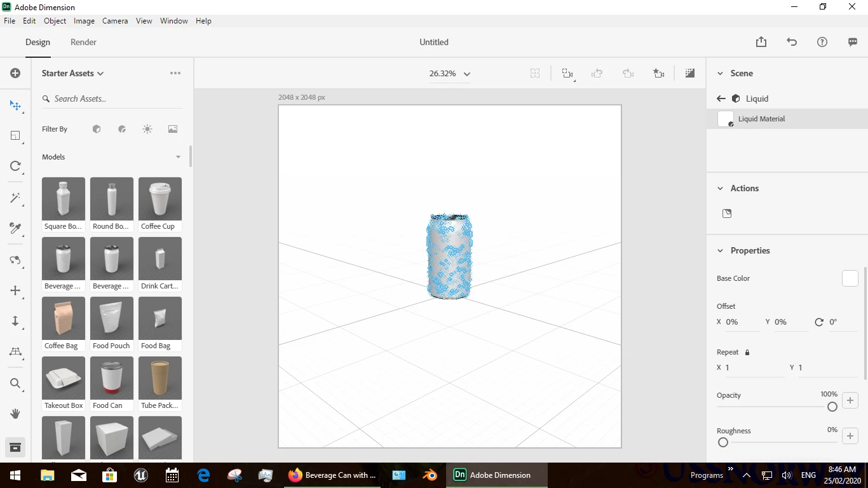Click the Frame Selection camera icon
Screen dimensions: 868x488
click(567, 74)
